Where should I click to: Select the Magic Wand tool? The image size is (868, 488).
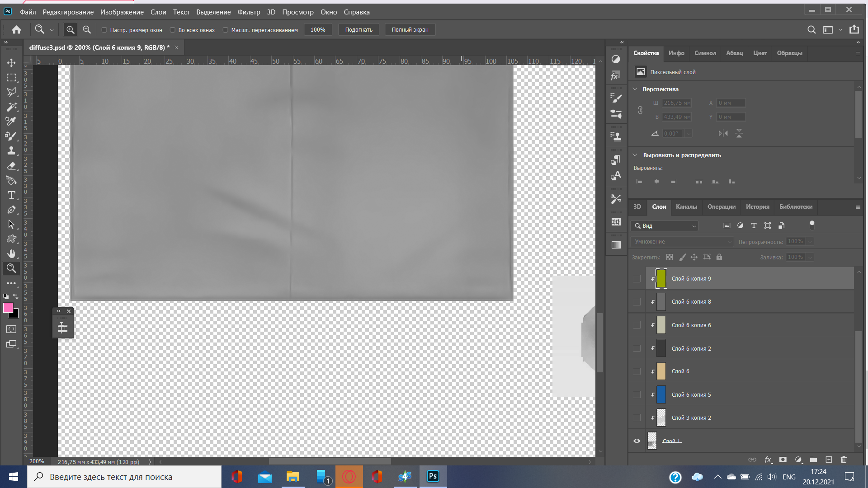pos(11,107)
